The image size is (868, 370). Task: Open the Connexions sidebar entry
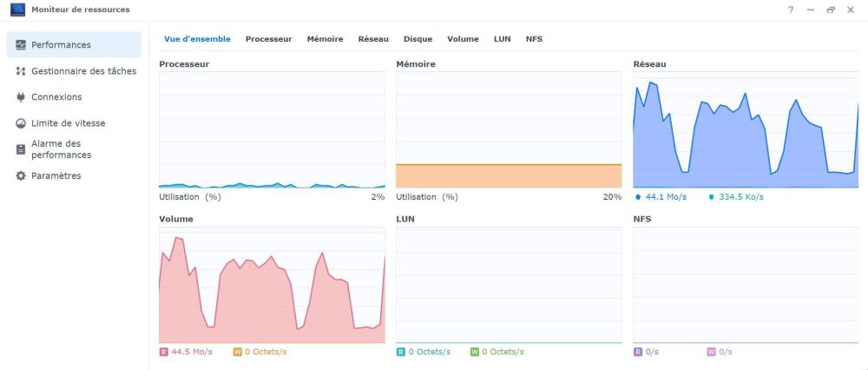tap(56, 97)
